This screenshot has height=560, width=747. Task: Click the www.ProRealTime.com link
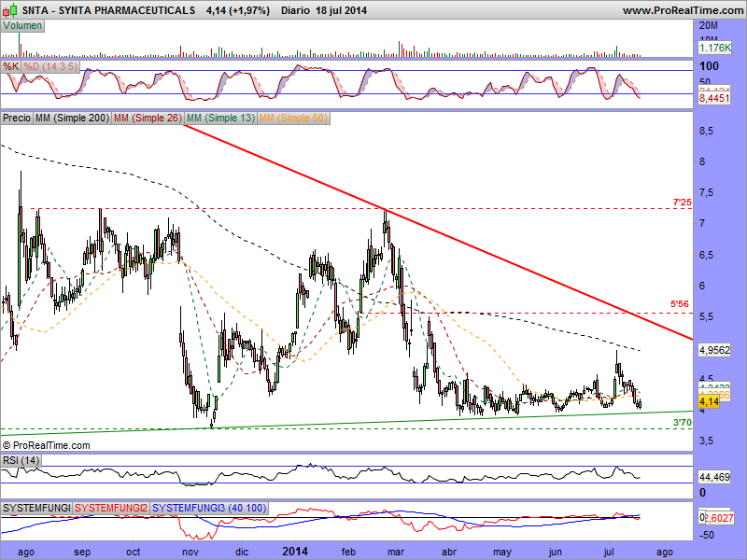tap(683, 10)
